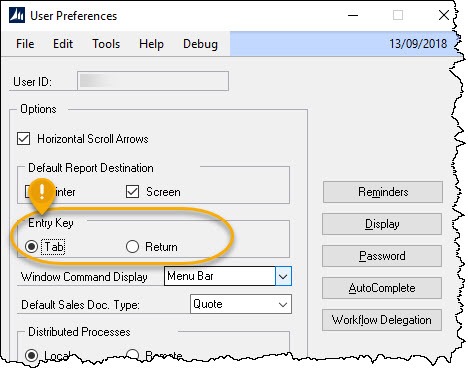Viewport: 468px width, 369px height.
Task: Click inside the User ID field
Action: pyautogui.click(x=153, y=81)
